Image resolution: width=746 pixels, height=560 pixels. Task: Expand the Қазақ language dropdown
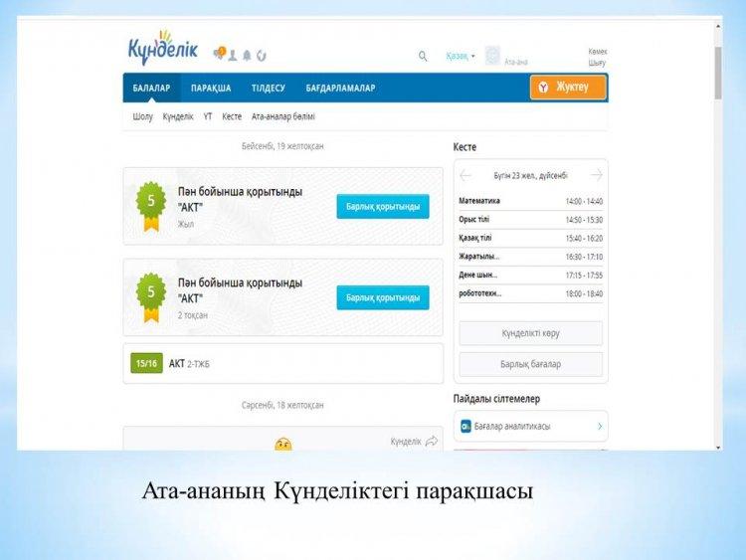pyautogui.click(x=461, y=56)
